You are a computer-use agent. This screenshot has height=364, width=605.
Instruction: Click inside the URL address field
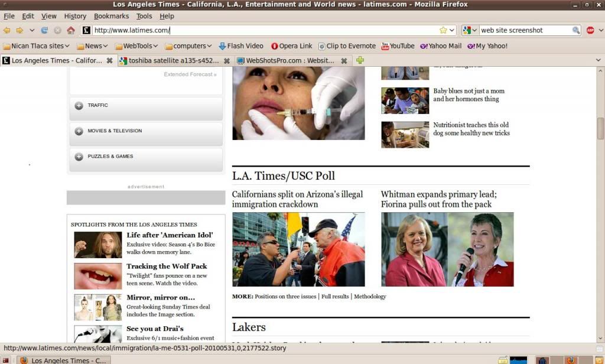(265, 30)
